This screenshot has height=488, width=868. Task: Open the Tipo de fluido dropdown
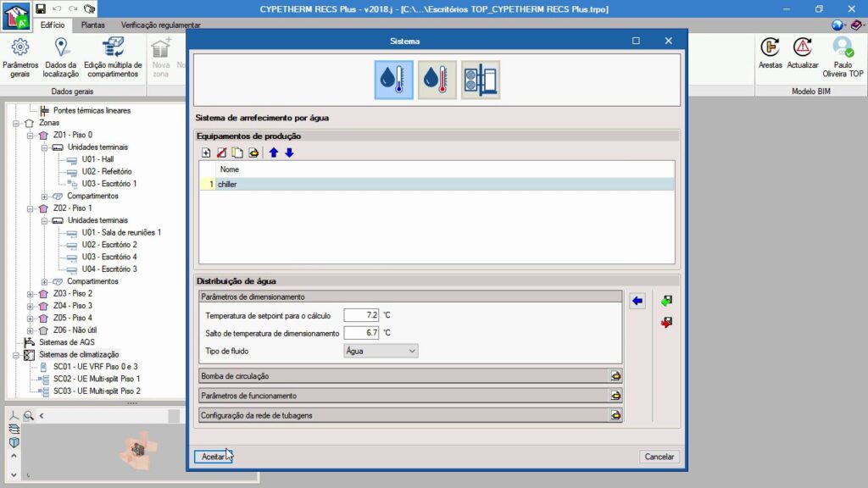[x=381, y=351]
